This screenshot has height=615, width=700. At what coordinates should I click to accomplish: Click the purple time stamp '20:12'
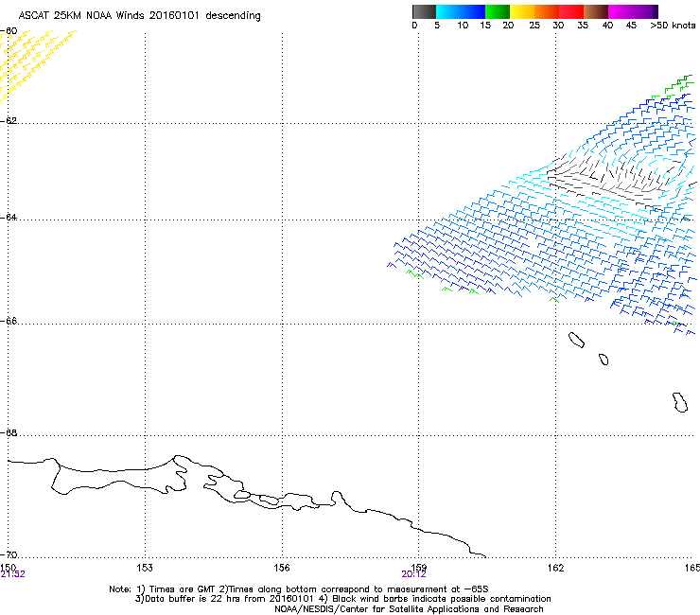click(x=413, y=574)
